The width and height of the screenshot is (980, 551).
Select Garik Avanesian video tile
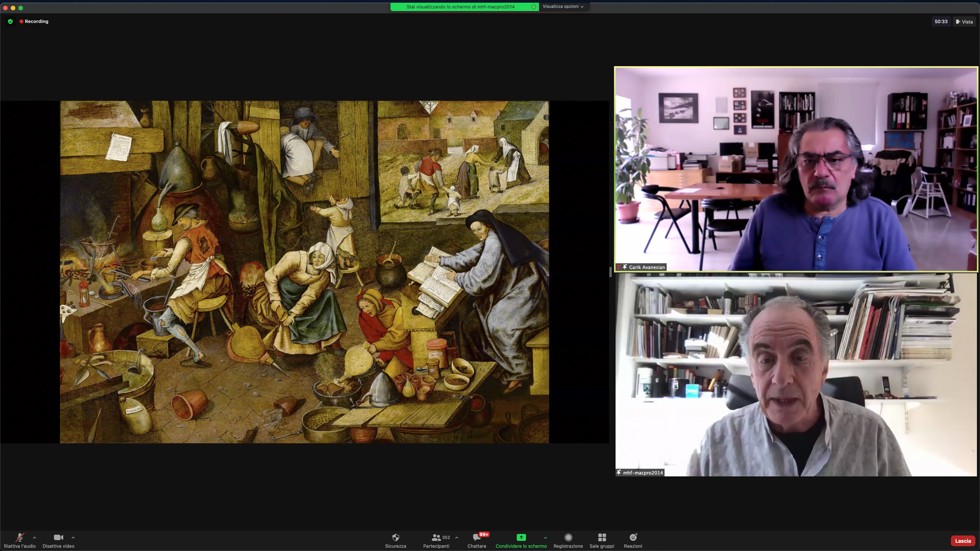(796, 169)
